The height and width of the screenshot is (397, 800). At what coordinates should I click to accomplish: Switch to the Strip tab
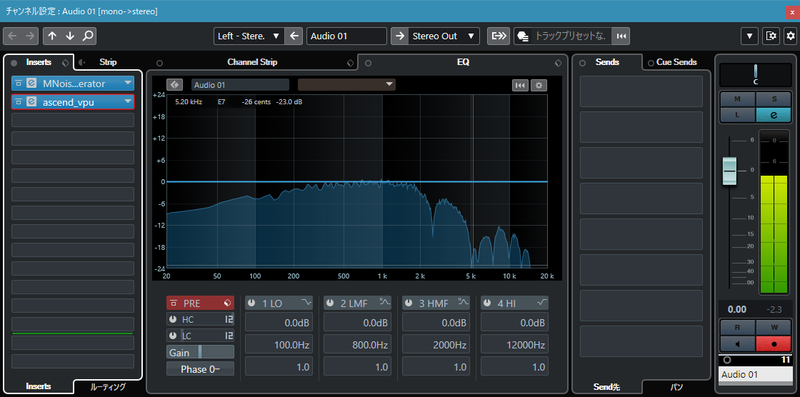[x=108, y=62]
